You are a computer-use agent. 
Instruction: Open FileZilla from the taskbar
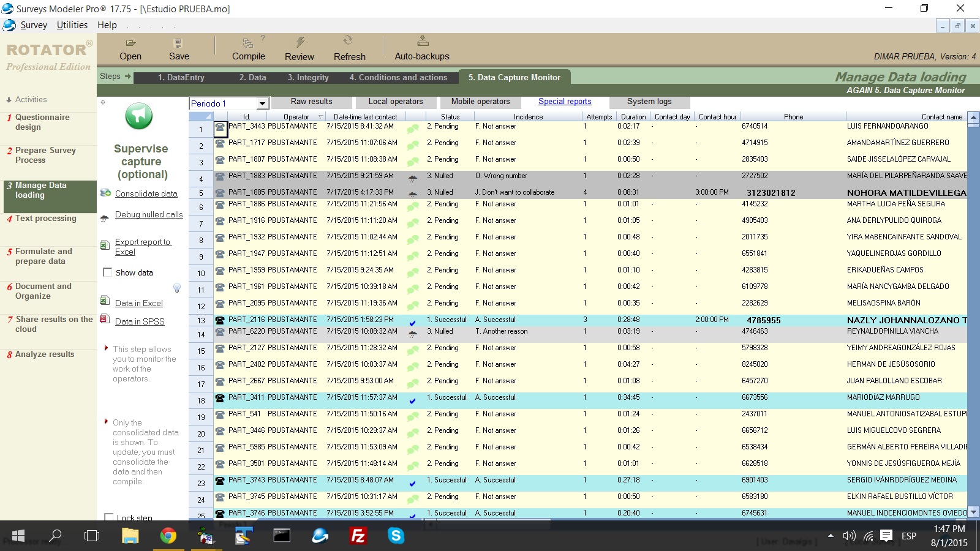pos(358,536)
